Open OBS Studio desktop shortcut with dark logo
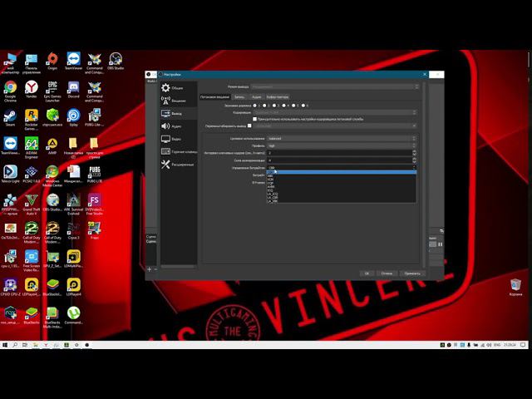532x399 pixels. (x=116, y=62)
